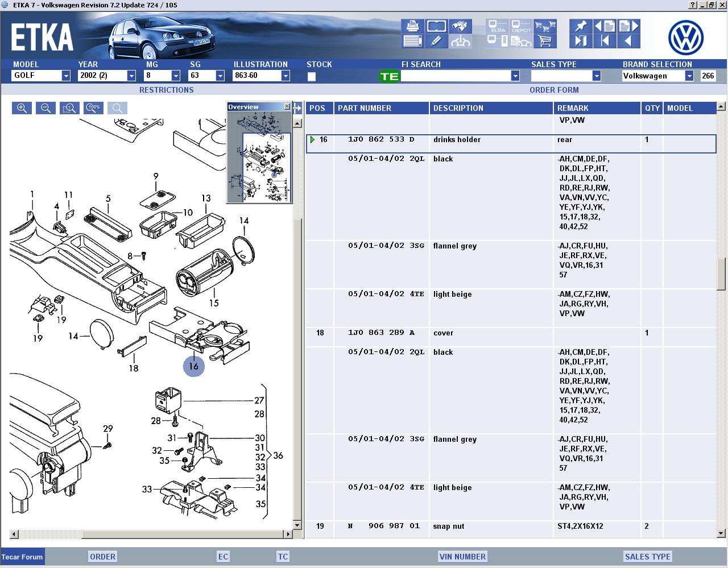Viewport: 728px width, 568px height.
Task: Open the vehicle information car icon
Action: tap(460, 41)
